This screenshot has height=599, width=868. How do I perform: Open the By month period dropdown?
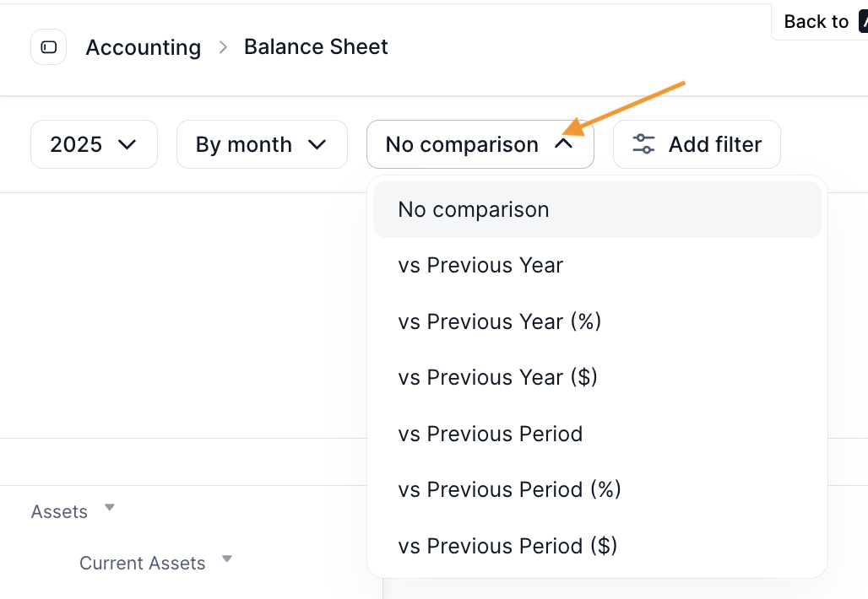(262, 144)
